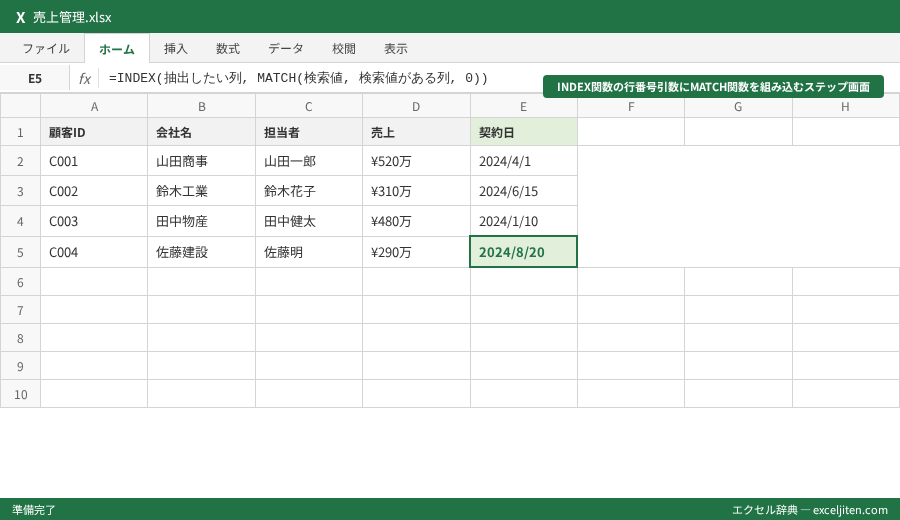Image resolution: width=900 pixels, height=520 pixels.
Task: Select column E header
Action: pyautogui.click(x=523, y=107)
